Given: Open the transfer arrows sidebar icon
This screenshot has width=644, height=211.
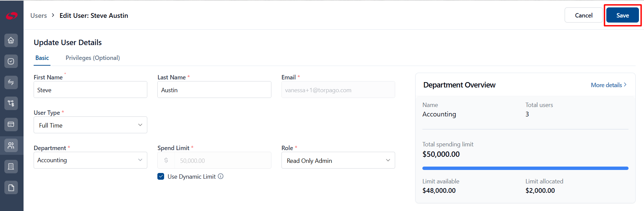Looking at the screenshot, I should [x=11, y=82].
